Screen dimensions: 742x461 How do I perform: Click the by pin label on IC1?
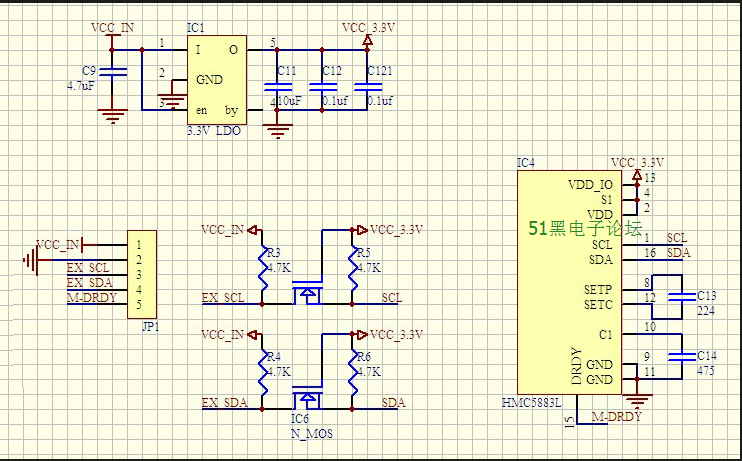coord(231,111)
